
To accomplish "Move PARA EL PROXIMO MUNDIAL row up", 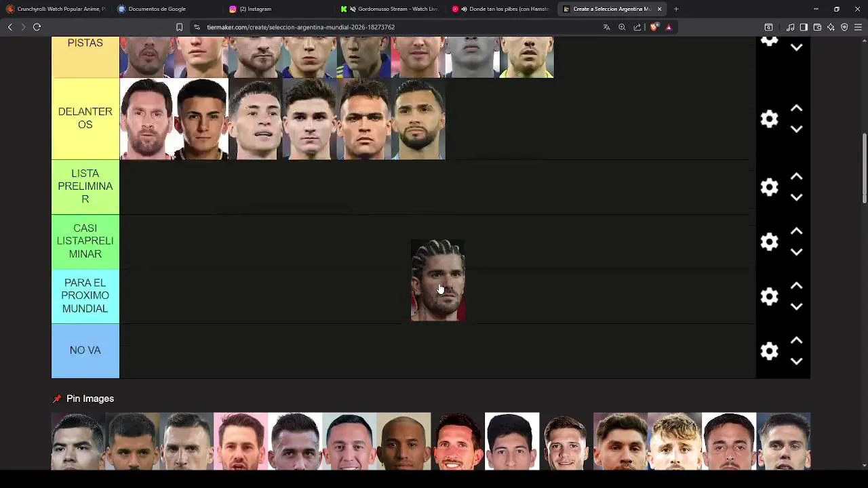I will pos(796,286).
